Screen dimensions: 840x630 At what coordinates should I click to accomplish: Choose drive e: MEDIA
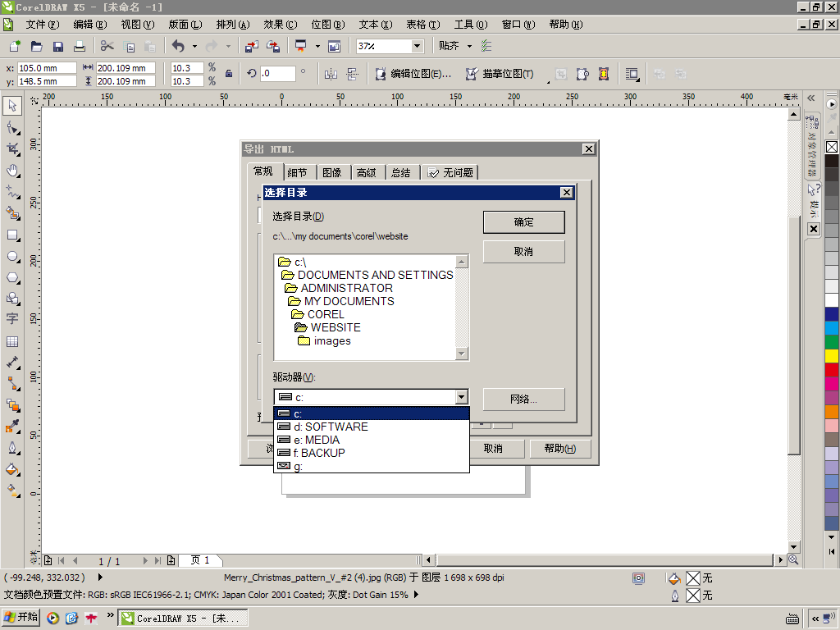[x=372, y=440]
